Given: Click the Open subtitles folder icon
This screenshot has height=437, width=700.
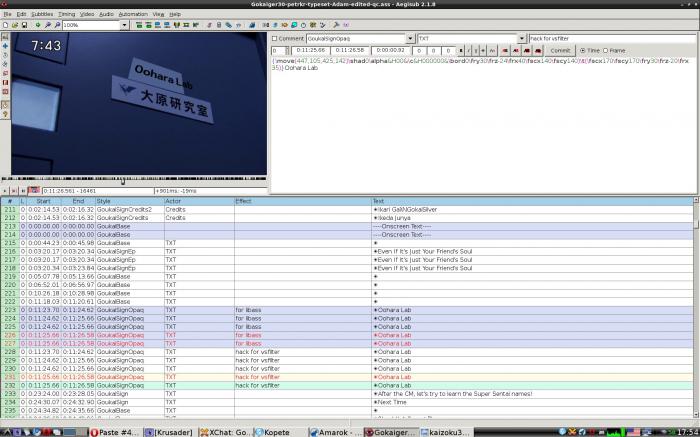Looking at the screenshot, I should [15, 25].
